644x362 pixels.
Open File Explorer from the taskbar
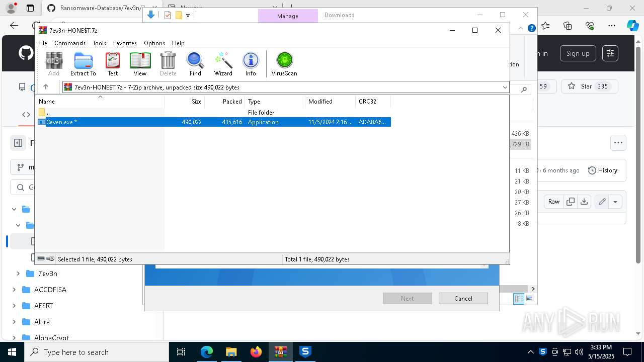[x=231, y=352]
